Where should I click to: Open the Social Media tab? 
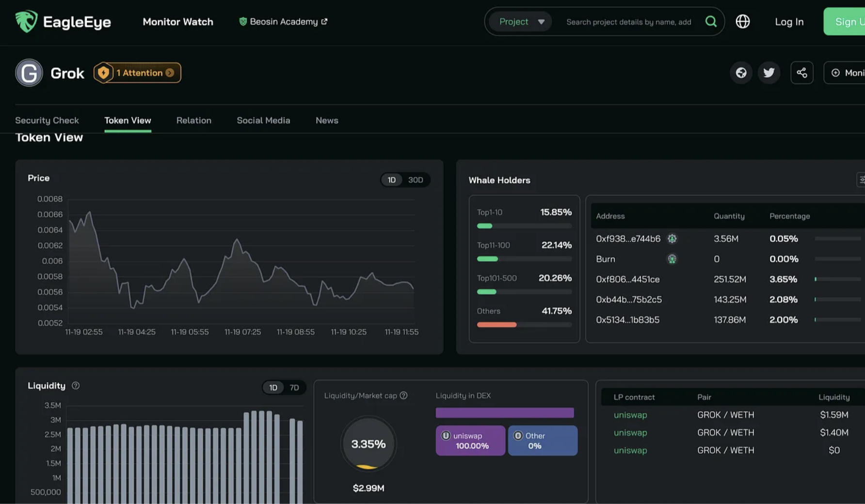[263, 120]
